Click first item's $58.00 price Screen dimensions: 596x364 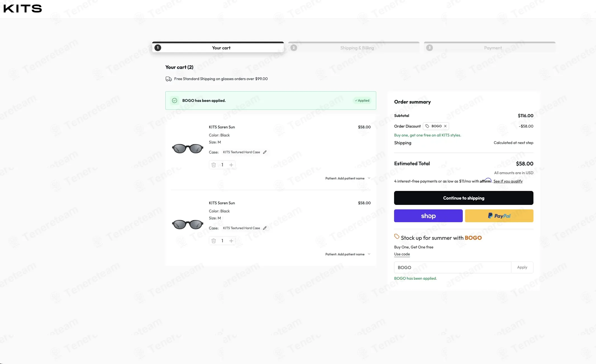point(364,127)
